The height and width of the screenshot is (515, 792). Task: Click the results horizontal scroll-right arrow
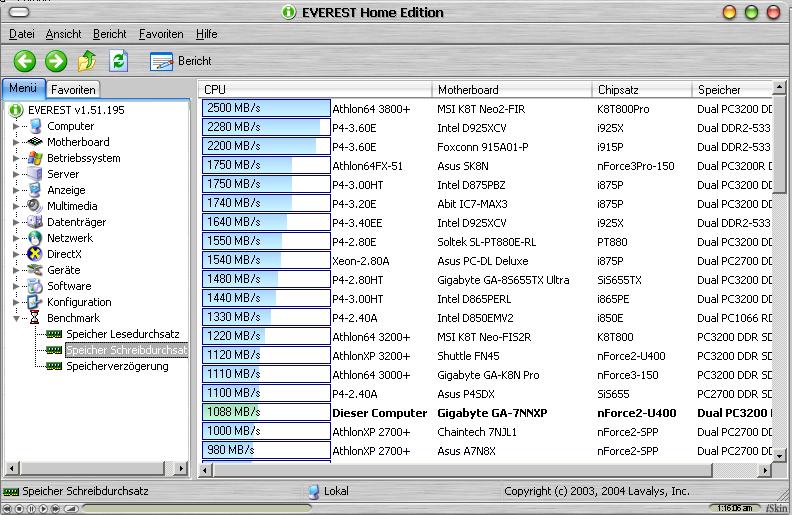point(765,470)
